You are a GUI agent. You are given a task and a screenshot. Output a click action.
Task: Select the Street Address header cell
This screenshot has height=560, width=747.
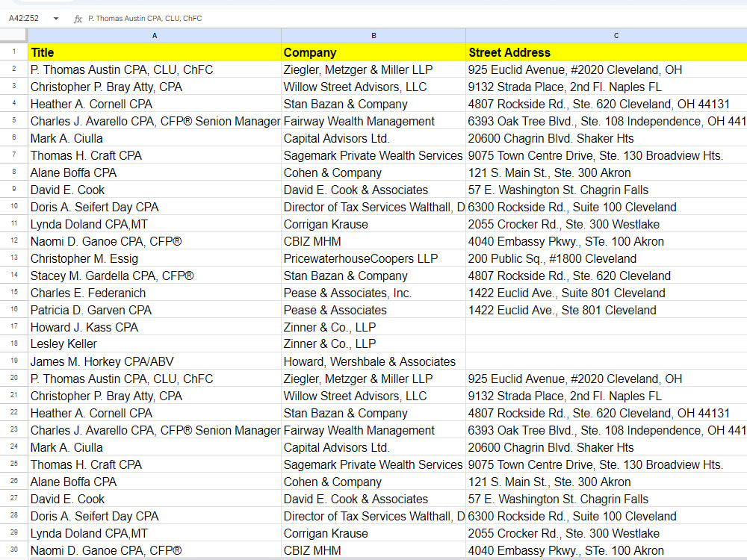click(607, 52)
